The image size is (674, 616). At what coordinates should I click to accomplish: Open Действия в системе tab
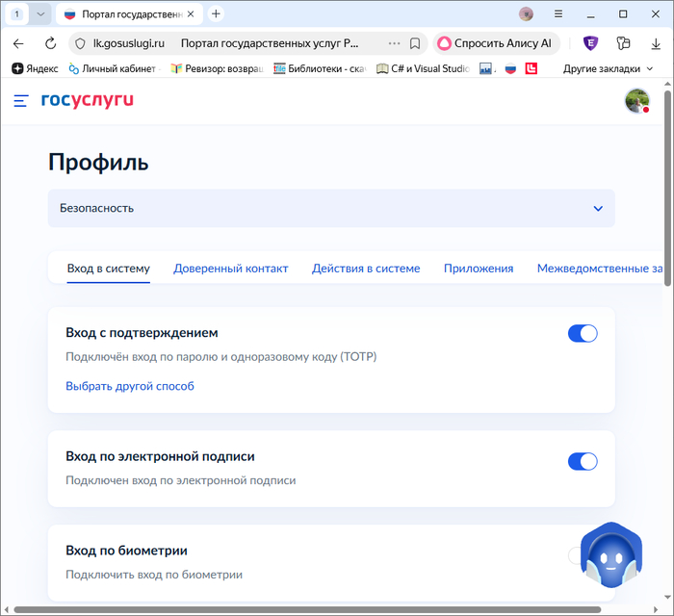pyautogui.click(x=366, y=269)
